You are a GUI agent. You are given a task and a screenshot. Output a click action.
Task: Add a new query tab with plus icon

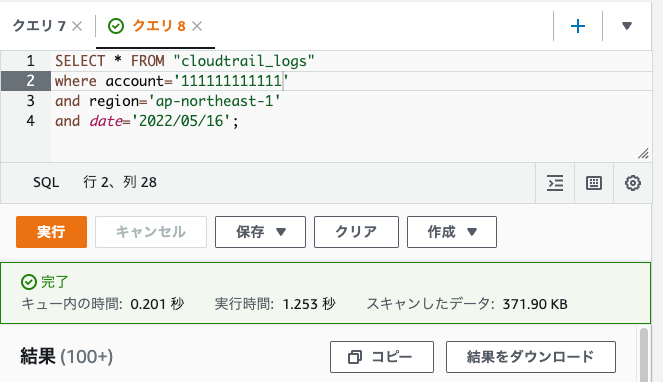point(578,26)
